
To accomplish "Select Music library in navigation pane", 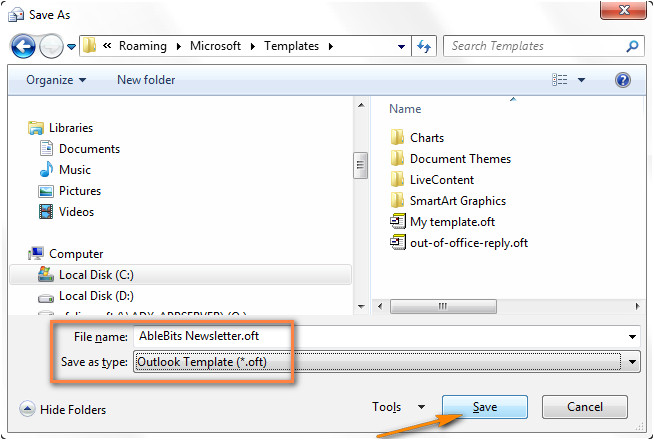I will point(75,170).
